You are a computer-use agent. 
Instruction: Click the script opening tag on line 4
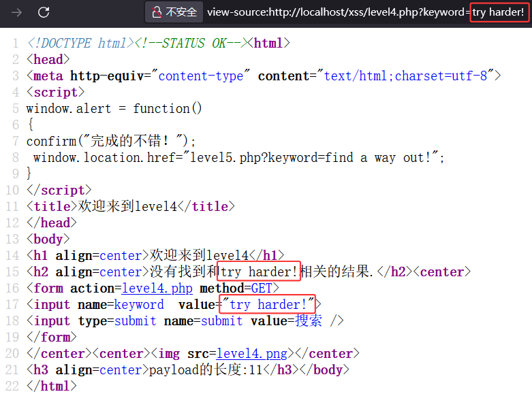click(x=55, y=93)
